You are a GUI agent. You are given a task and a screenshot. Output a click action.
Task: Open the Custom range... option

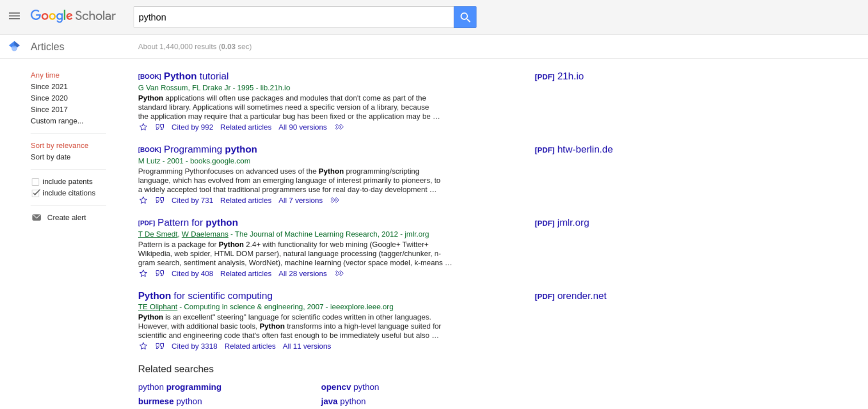point(57,121)
